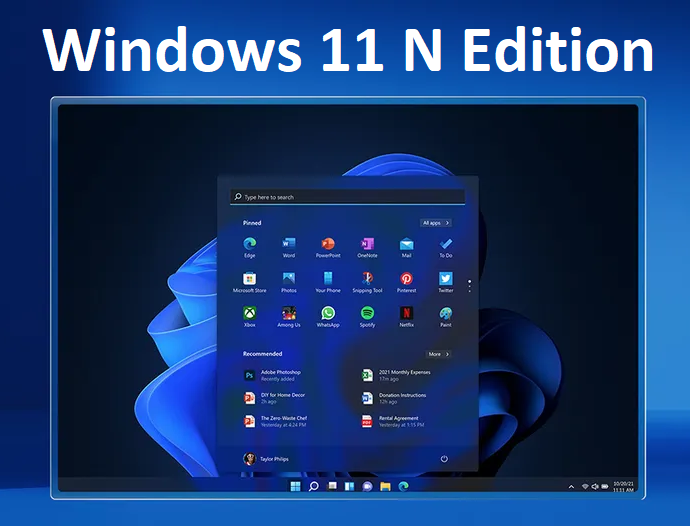Open Task View on the taskbar
The height and width of the screenshot is (526, 690).
[332, 486]
